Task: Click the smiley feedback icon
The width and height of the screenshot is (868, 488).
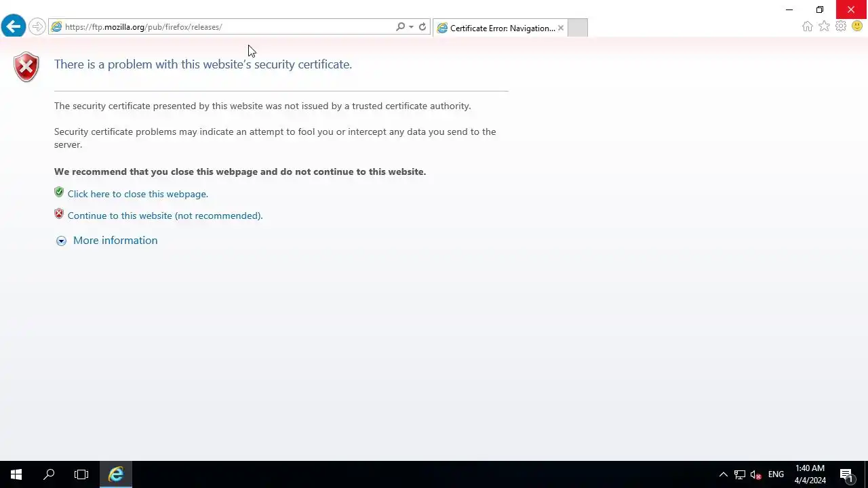Action: pyautogui.click(x=857, y=26)
